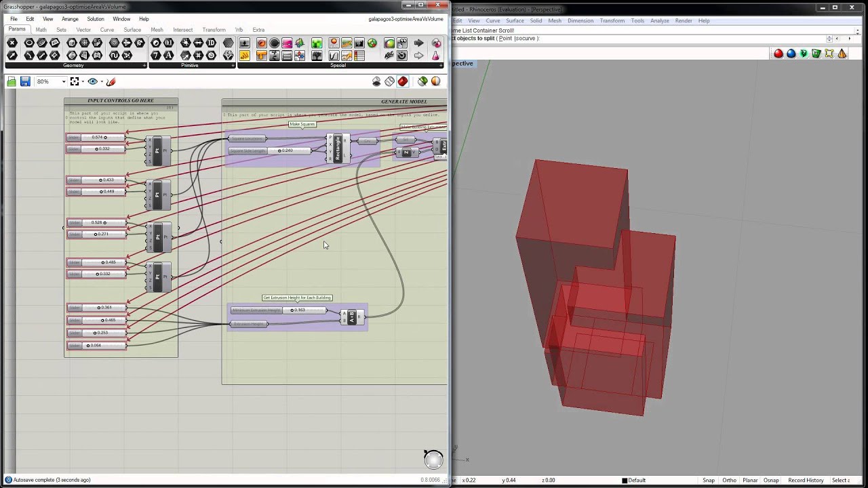Screen dimensions: 868x488
Task: Select the Guid 'ID' parameter icon
Action: 210,43
